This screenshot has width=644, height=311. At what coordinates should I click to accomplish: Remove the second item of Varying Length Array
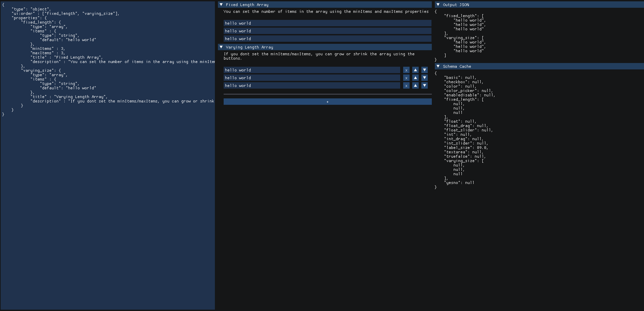pyautogui.click(x=406, y=78)
